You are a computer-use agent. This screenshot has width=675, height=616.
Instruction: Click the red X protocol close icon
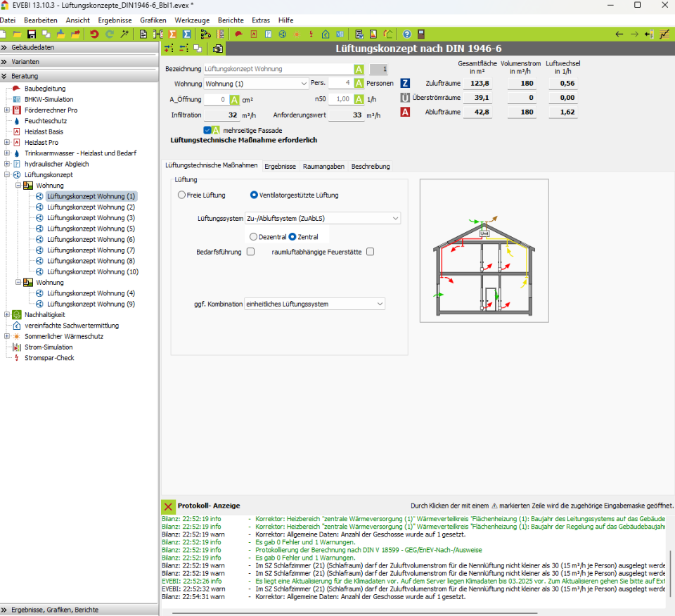(168, 506)
